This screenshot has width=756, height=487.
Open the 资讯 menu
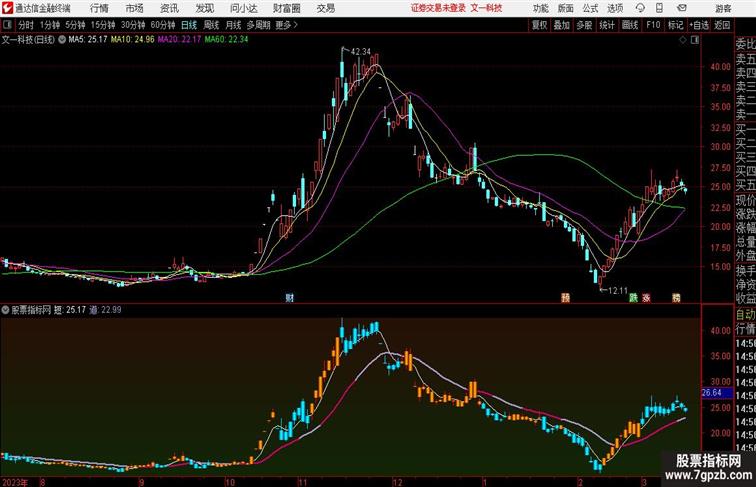coord(169,8)
